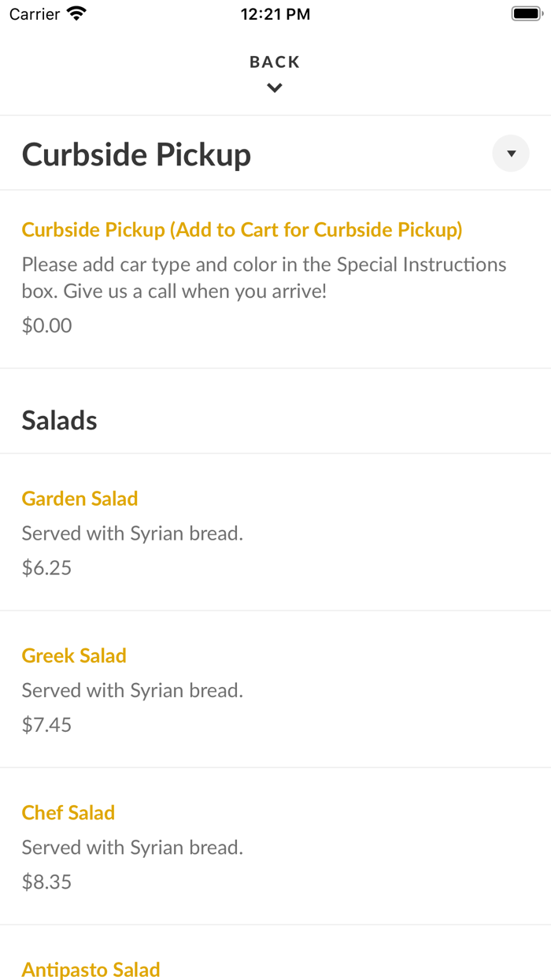Go BACK to the previous screen
The image size is (551, 980).
point(274,61)
